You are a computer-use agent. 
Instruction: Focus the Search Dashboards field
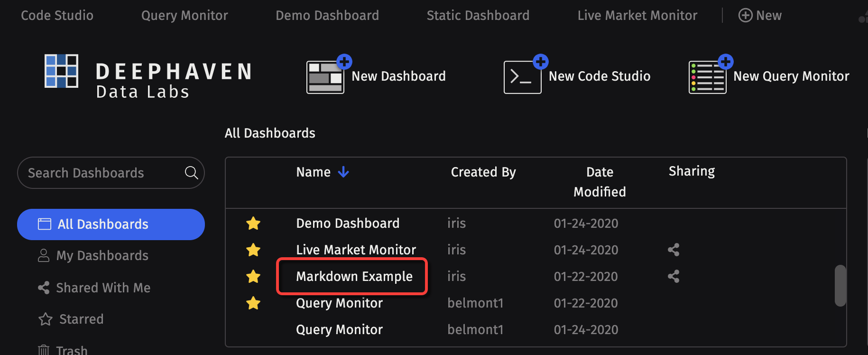[111, 173]
